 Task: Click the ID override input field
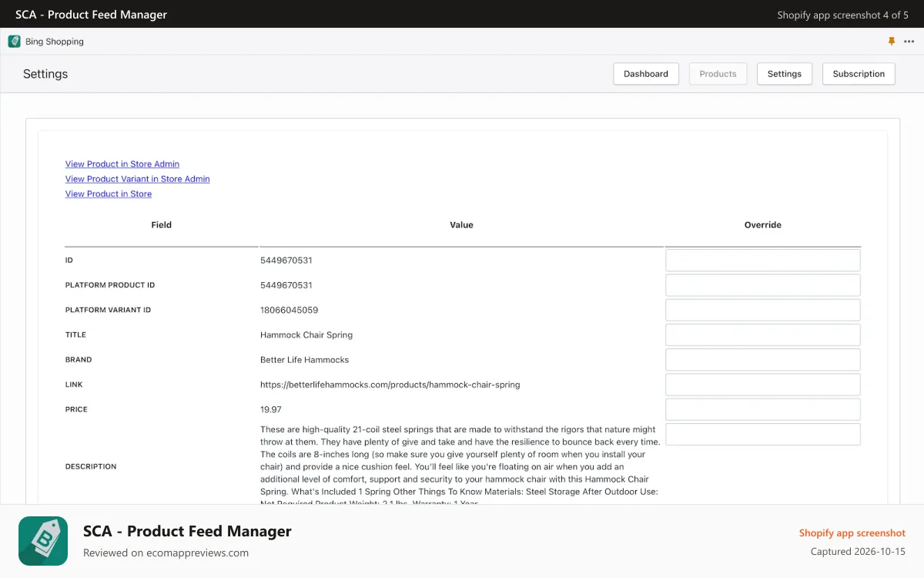pos(763,260)
